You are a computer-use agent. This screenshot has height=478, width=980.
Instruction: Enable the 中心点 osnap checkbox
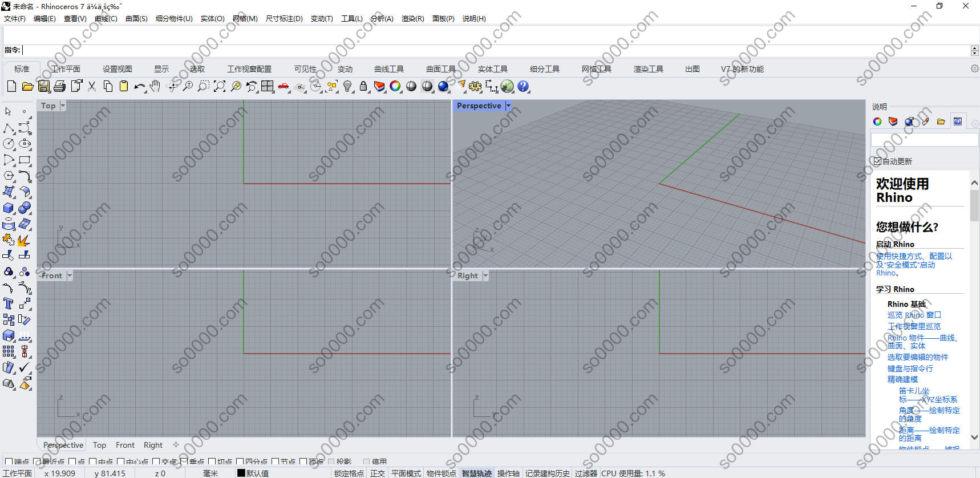[x=120, y=461]
